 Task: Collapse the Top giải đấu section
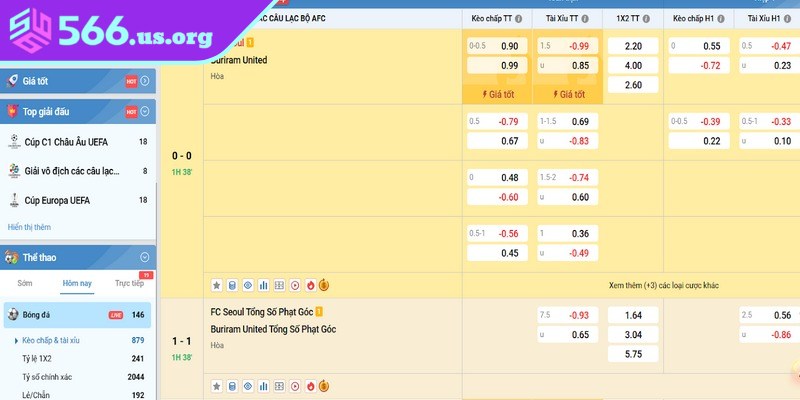pyautogui.click(x=145, y=111)
